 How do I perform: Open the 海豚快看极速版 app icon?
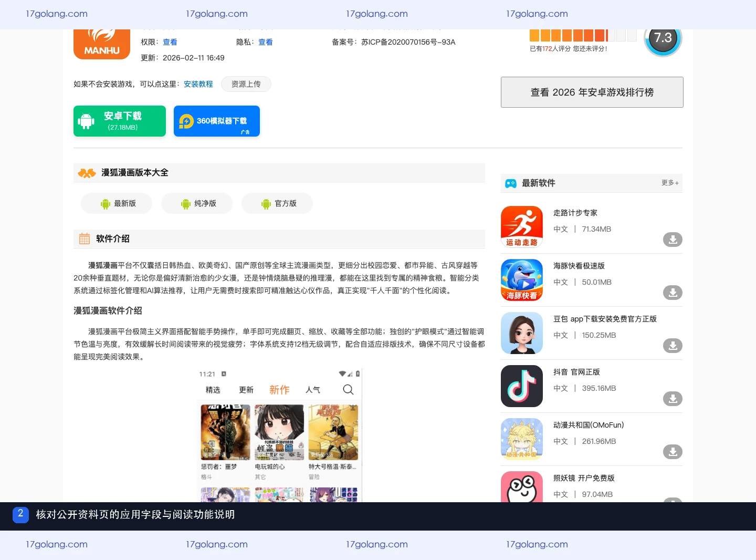(x=522, y=280)
